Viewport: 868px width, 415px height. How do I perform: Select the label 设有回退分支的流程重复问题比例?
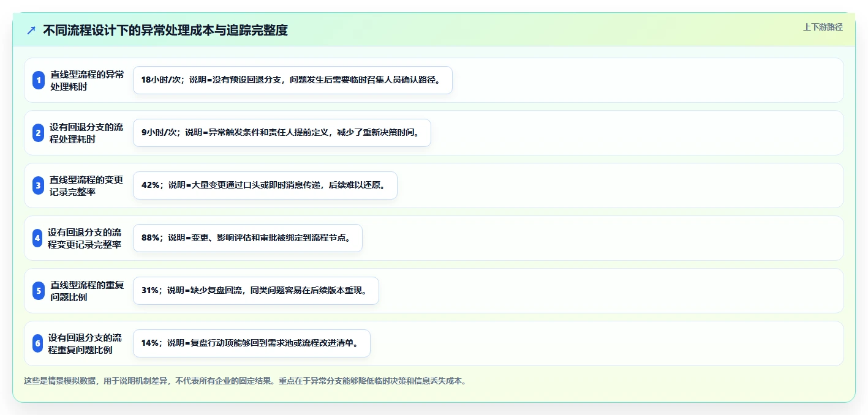point(85,343)
